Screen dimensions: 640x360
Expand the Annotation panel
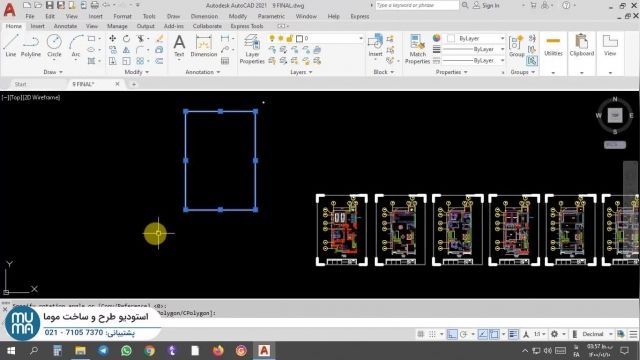point(202,72)
